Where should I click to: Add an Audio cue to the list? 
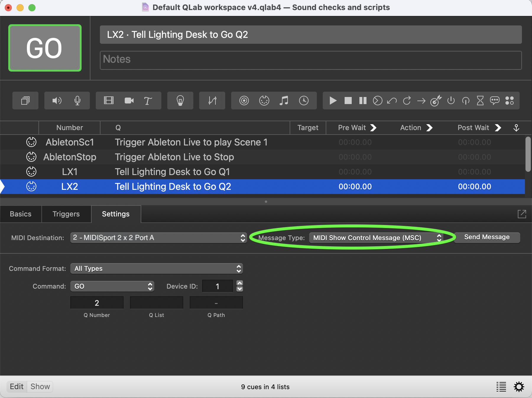point(56,101)
